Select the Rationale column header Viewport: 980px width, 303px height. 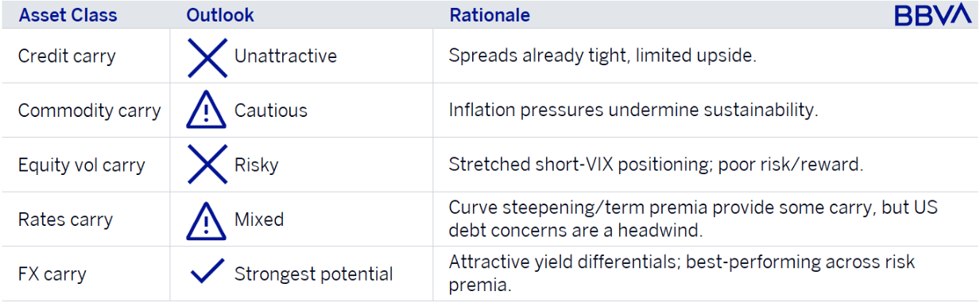tap(490, 15)
